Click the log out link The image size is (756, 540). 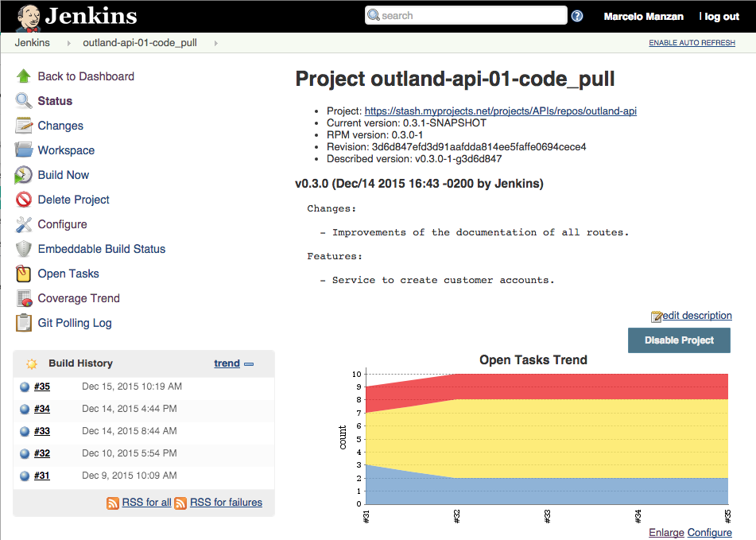tap(721, 17)
